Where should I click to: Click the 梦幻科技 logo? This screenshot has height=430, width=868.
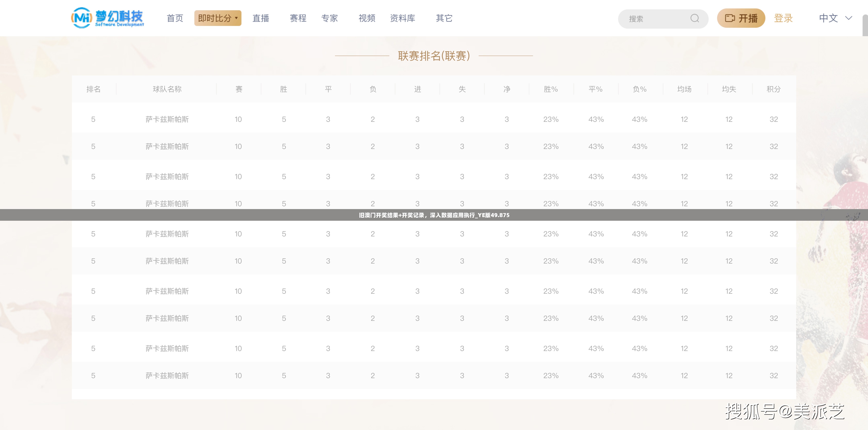tap(107, 18)
